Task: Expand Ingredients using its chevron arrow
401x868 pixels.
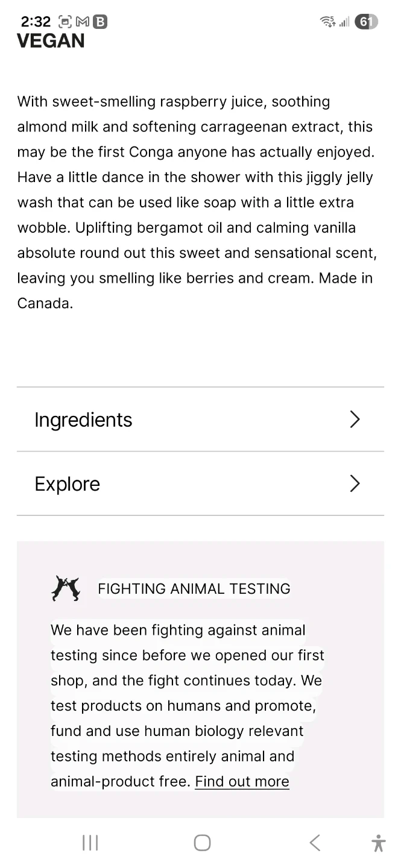Action: coord(355,420)
